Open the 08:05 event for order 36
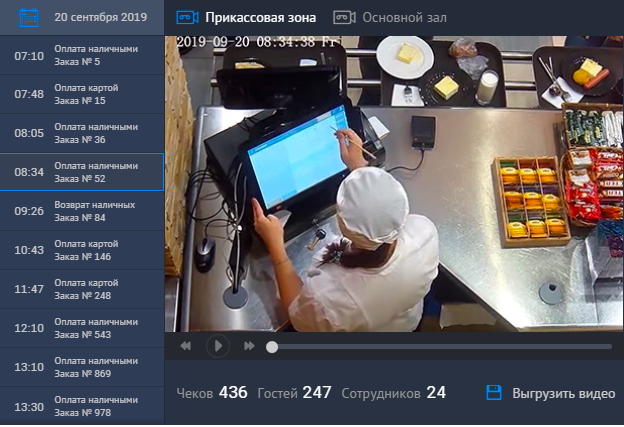This screenshot has height=427, width=624. (82, 133)
